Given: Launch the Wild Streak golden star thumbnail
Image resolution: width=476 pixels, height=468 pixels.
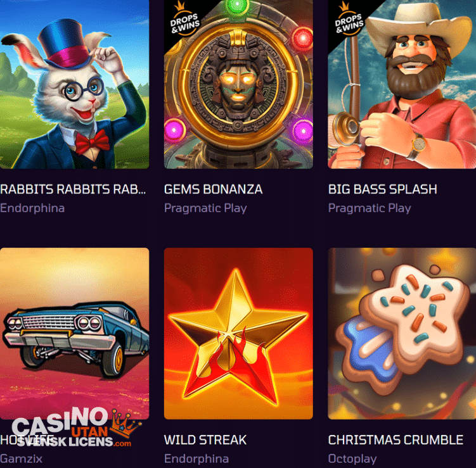Looking at the screenshot, I should point(238,334).
